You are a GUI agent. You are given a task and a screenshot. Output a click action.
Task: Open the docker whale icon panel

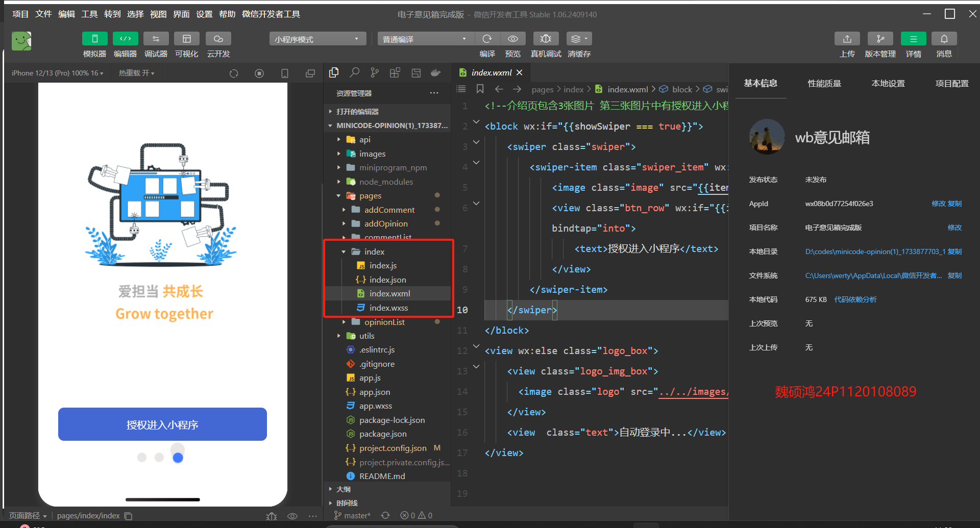click(x=435, y=72)
